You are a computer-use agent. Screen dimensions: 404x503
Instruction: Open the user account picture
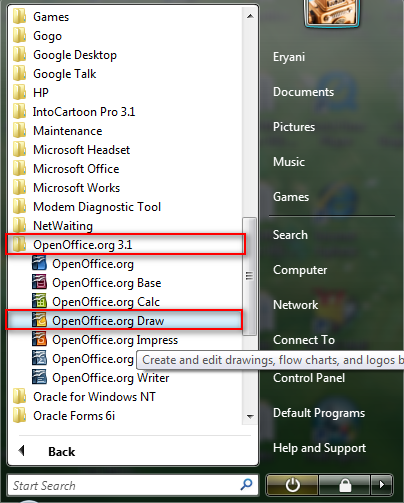[332, 13]
